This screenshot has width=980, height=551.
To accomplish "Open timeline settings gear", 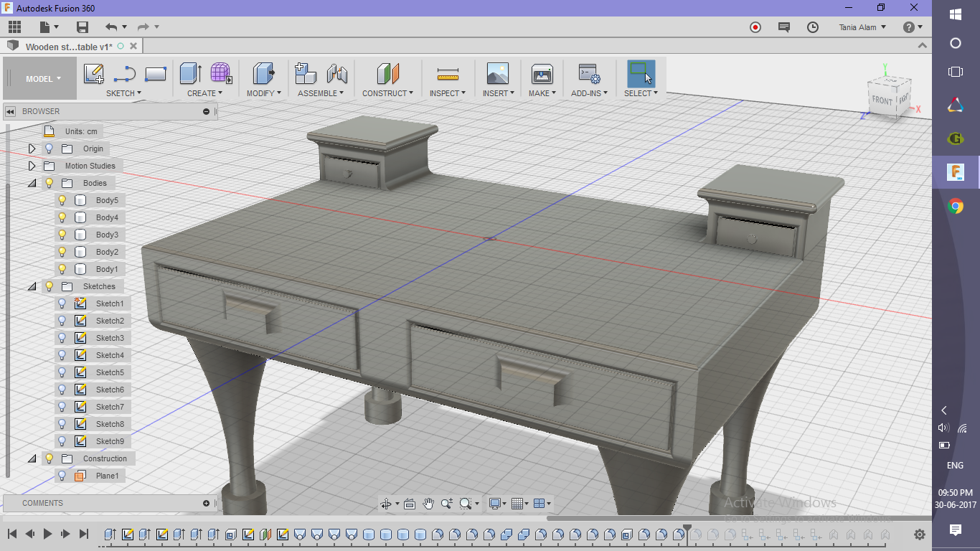I will (920, 534).
